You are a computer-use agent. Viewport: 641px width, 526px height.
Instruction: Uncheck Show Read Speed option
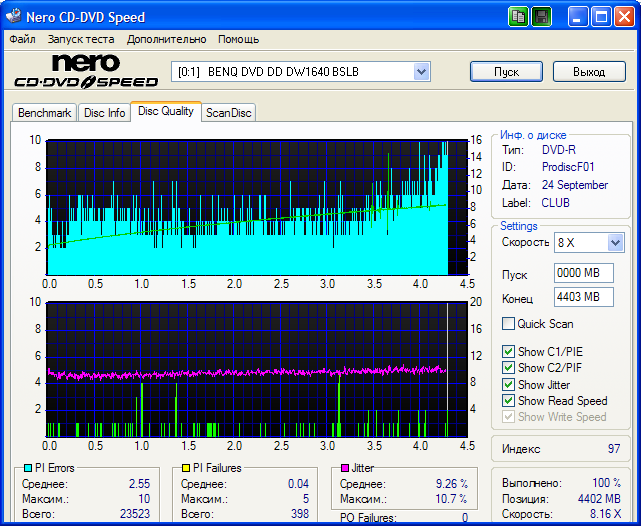tap(509, 401)
